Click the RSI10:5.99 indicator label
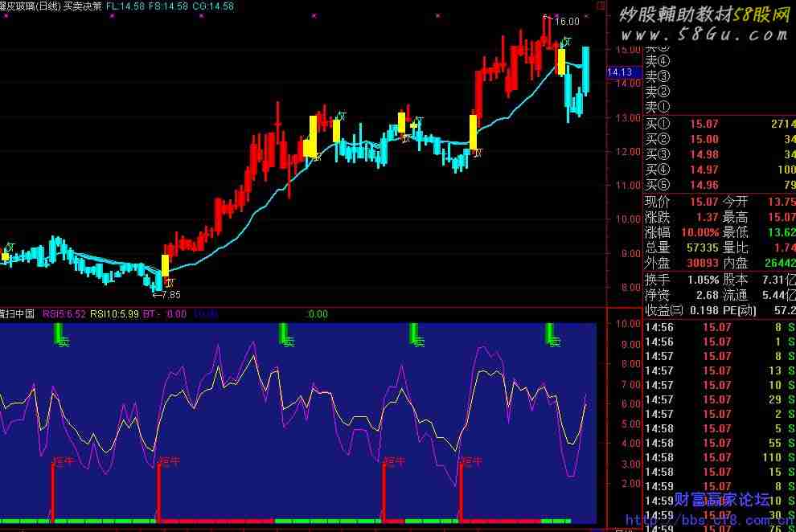Screen dimensions: 796x532 click(114, 314)
